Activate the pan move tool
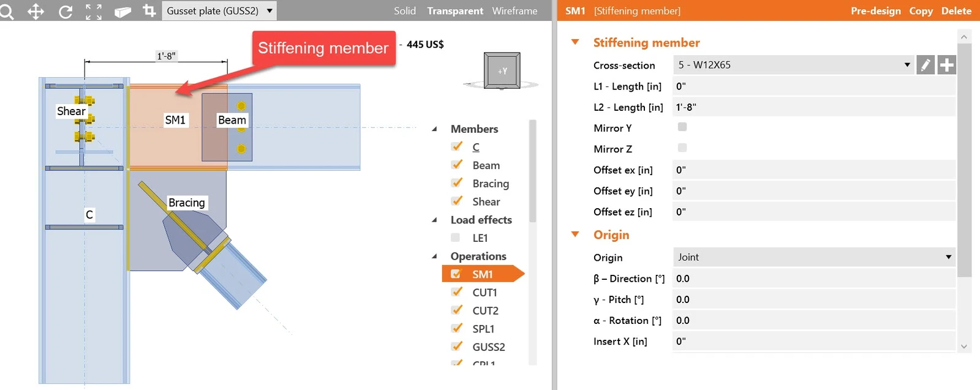980x390 pixels. 36,11
